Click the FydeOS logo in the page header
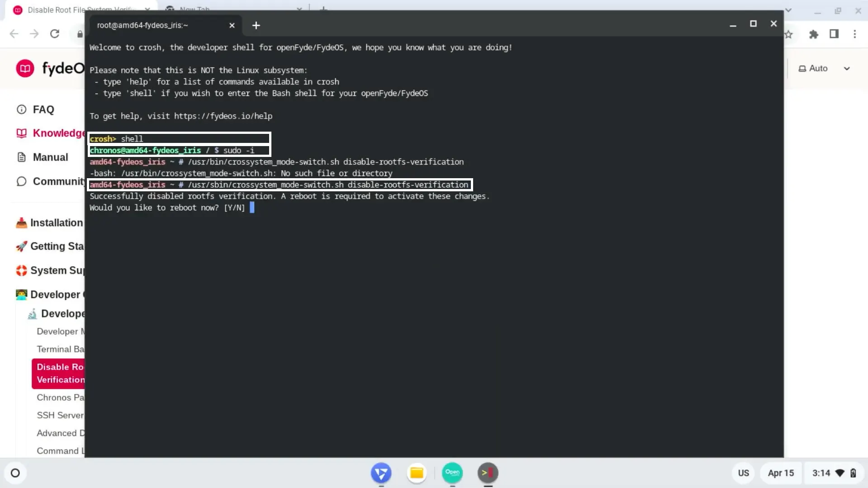Screen dimensions: 868x488 (x=25, y=68)
